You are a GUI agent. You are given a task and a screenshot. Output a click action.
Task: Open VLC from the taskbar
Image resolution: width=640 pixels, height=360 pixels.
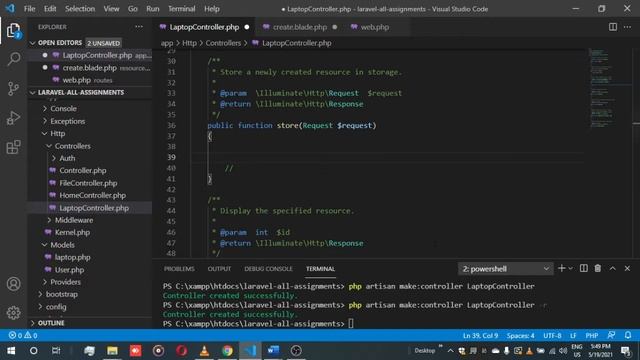click(204, 351)
